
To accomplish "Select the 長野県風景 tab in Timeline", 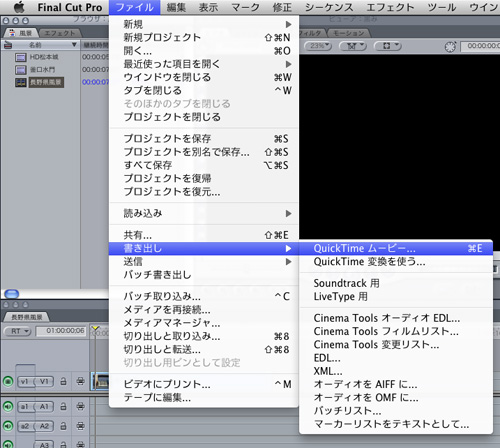I will click(27, 317).
